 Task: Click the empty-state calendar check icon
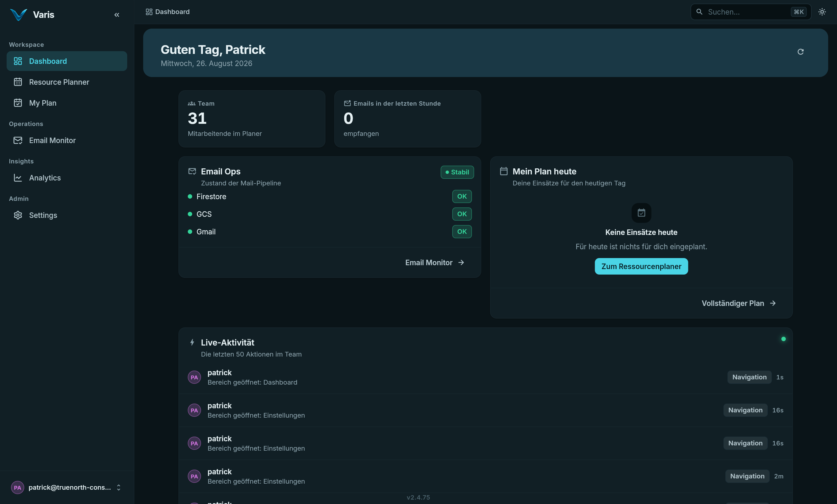[x=641, y=213]
